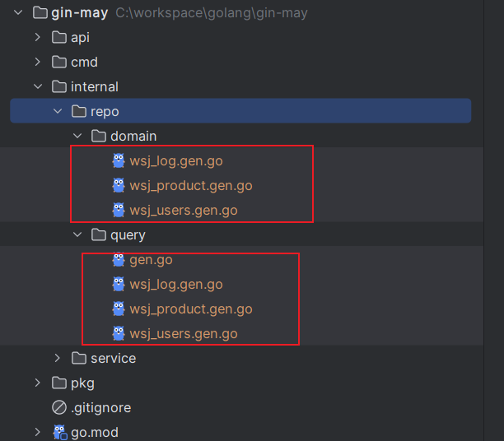The image size is (504, 441).
Task: Expand the cmd folder arrow
Action: point(37,62)
